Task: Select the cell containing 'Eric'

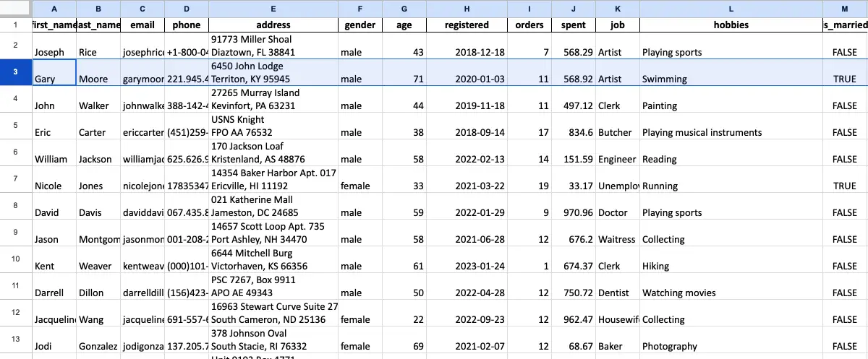Action: pos(54,126)
